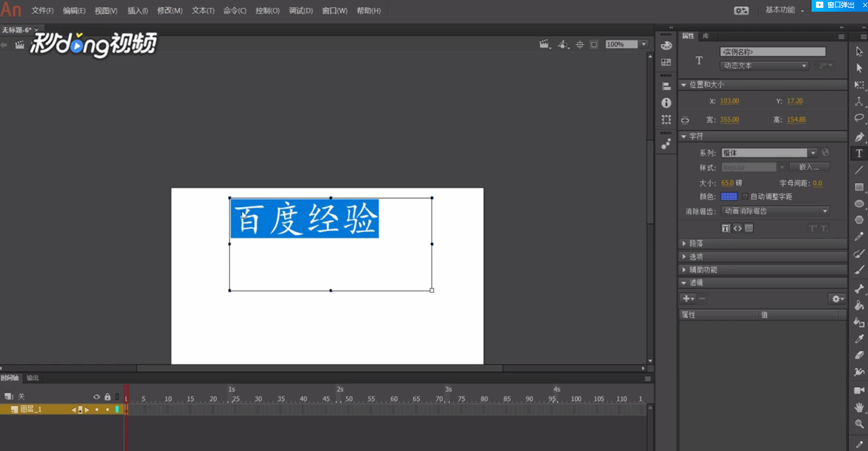Toggle lock width and height link
The width and height of the screenshot is (868, 451).
685,120
